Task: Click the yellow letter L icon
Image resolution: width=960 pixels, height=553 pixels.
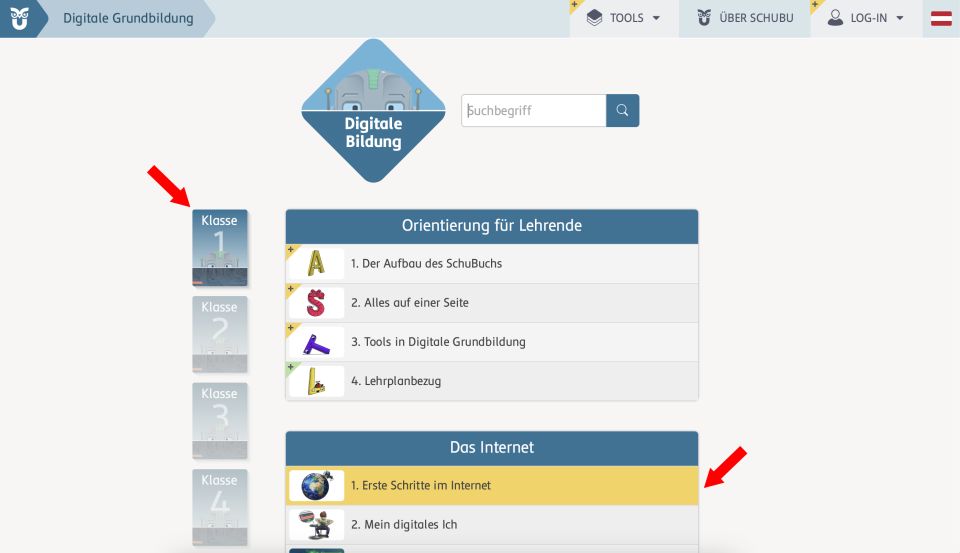Action: [316, 381]
